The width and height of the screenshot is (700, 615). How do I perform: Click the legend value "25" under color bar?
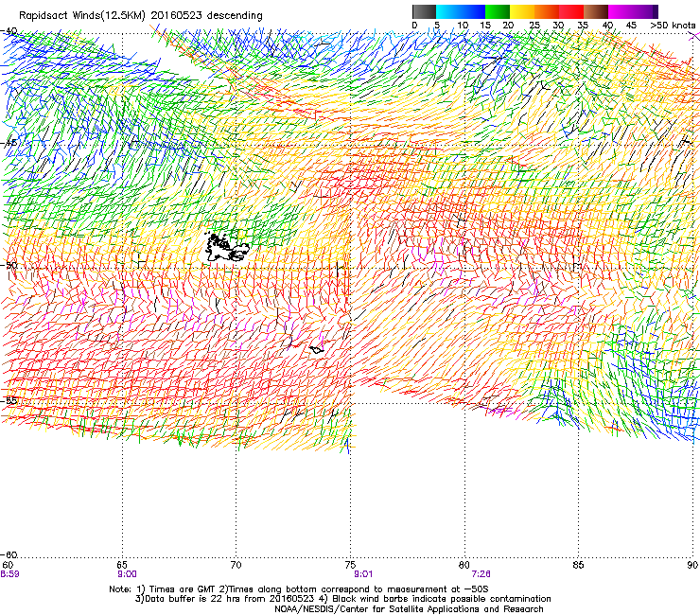tap(534, 26)
